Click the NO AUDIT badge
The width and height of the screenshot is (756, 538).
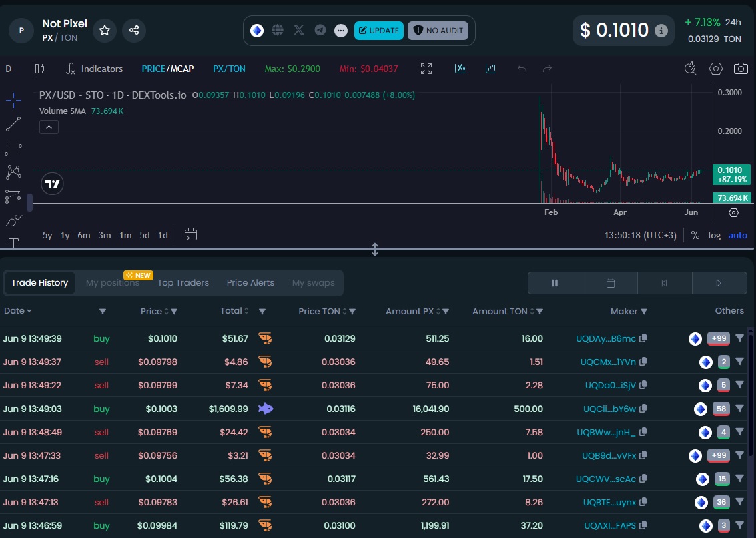pyautogui.click(x=438, y=31)
